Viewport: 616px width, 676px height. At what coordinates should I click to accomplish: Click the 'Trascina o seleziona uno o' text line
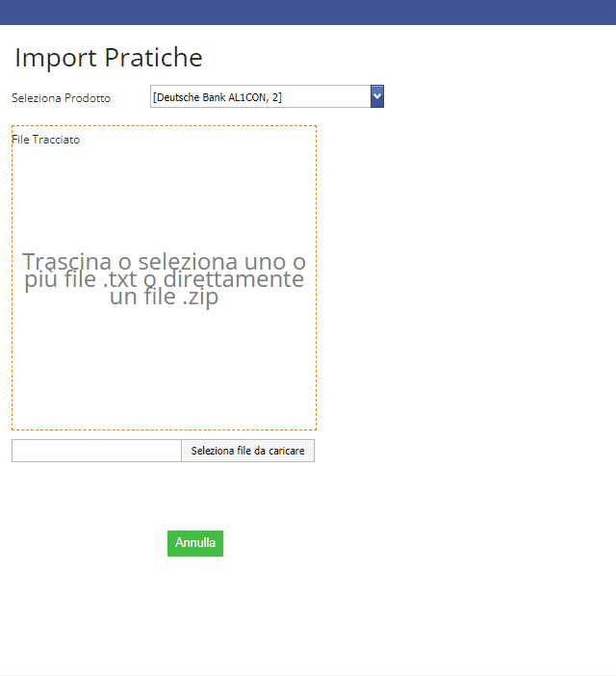[x=164, y=261]
